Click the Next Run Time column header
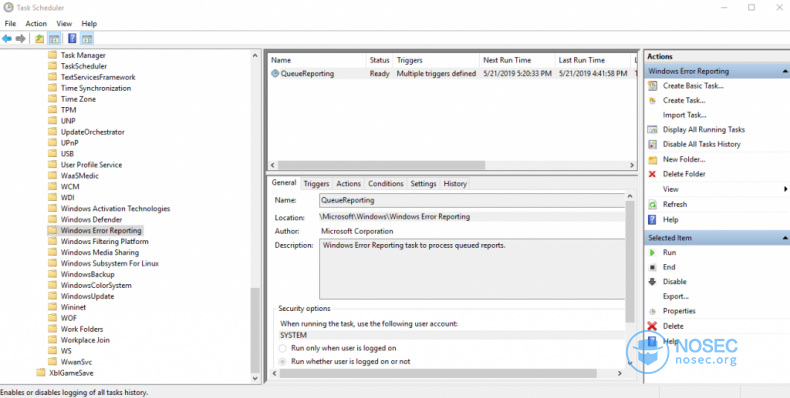Image resolution: width=790 pixels, height=398 pixels. 517,60
